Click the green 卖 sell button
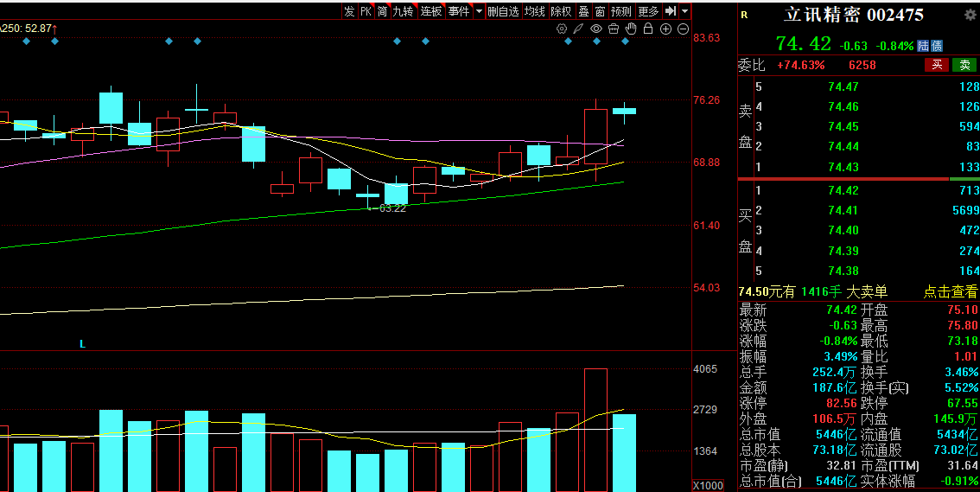This screenshot has height=492, width=980. (x=964, y=65)
